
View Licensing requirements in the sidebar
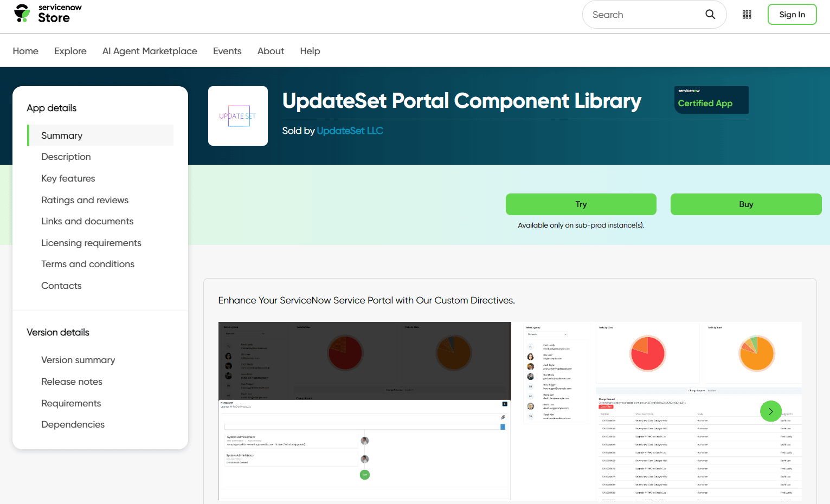pos(91,242)
